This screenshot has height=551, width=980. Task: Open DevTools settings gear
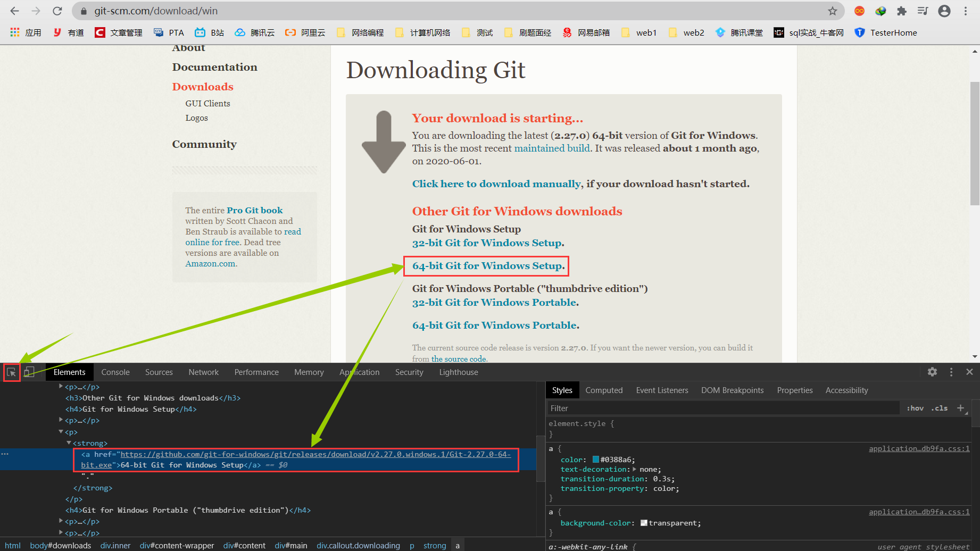tap(932, 372)
